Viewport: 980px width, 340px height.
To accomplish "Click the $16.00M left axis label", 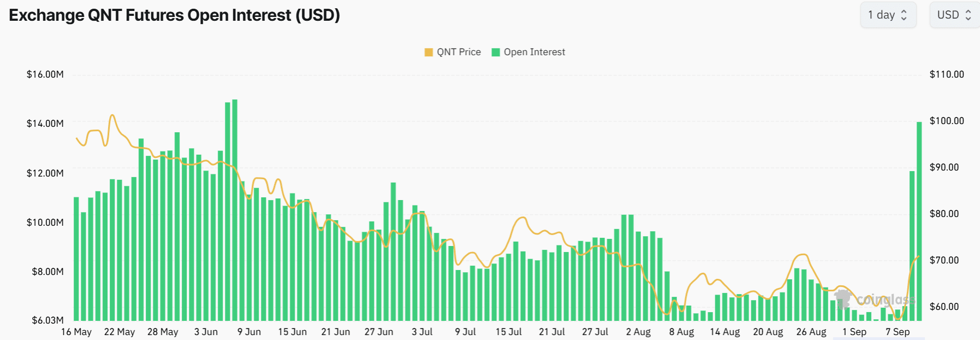I will click(45, 74).
